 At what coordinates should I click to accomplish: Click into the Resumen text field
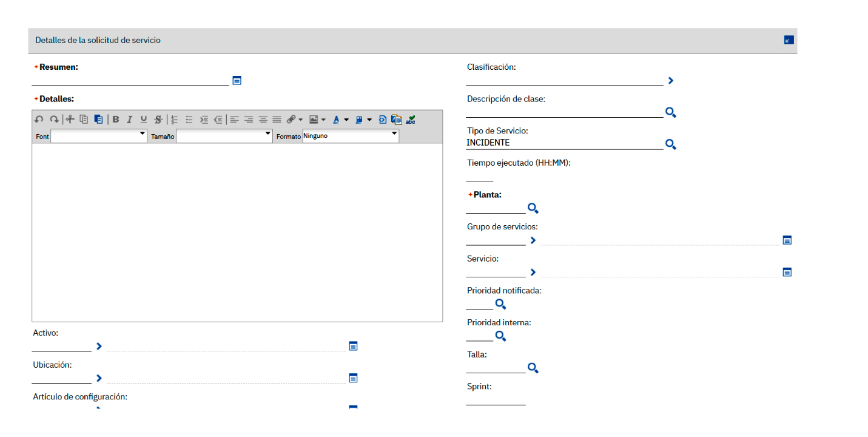click(130, 80)
